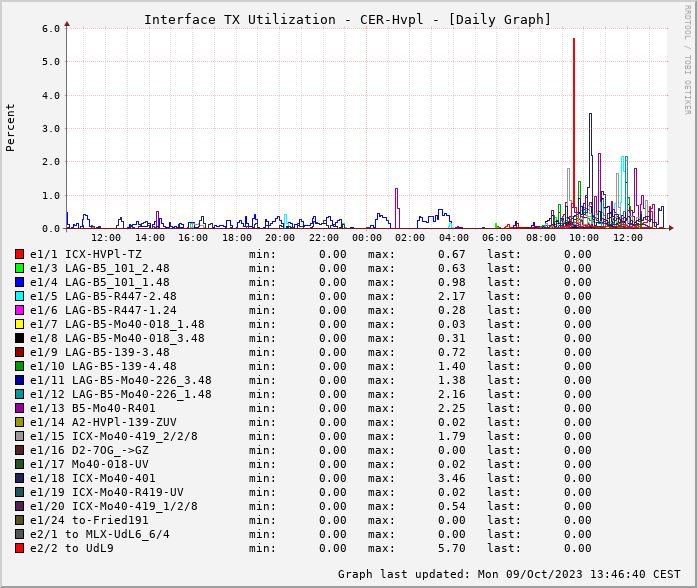Select the yellow swatch for e1/7 LAG-B5-Mo40-018_1.48
The image size is (697, 588).
click(19, 324)
